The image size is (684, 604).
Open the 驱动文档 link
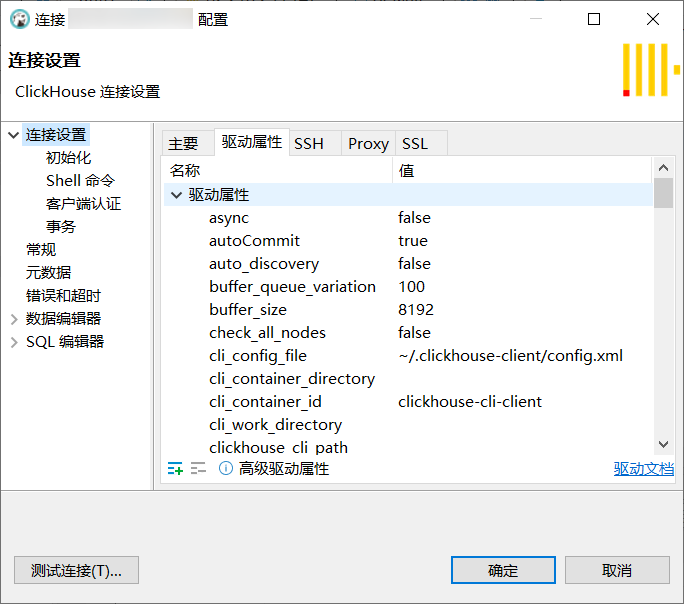click(643, 468)
